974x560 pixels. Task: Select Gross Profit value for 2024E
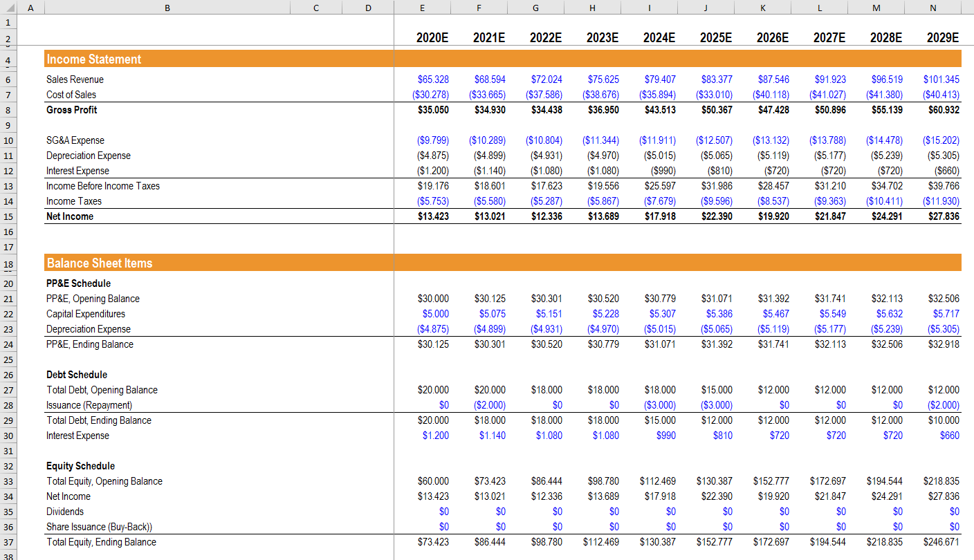click(661, 109)
